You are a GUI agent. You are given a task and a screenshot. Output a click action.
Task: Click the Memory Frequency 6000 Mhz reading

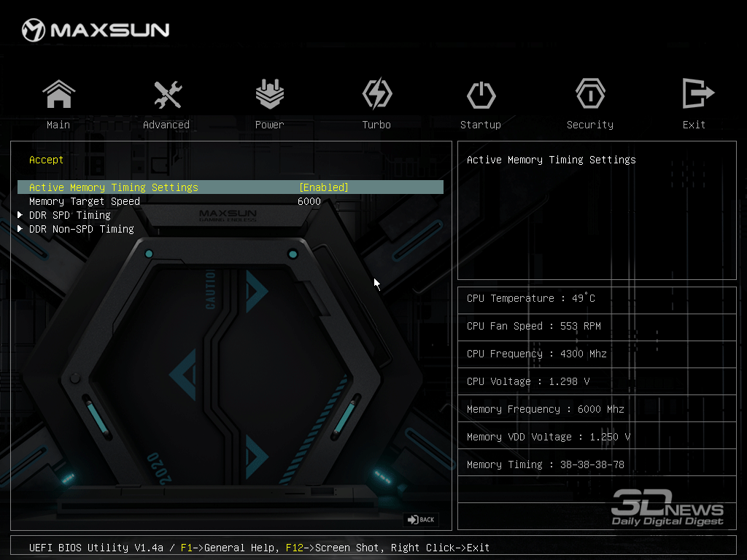[546, 409]
